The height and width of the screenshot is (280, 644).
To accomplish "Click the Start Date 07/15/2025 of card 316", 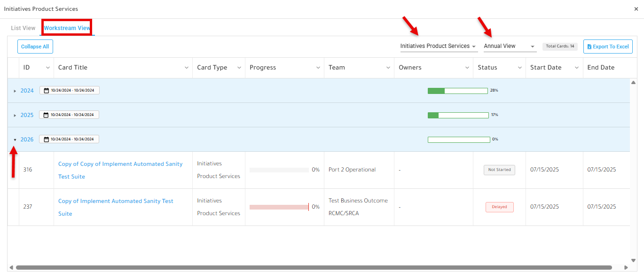I will coord(544,170).
